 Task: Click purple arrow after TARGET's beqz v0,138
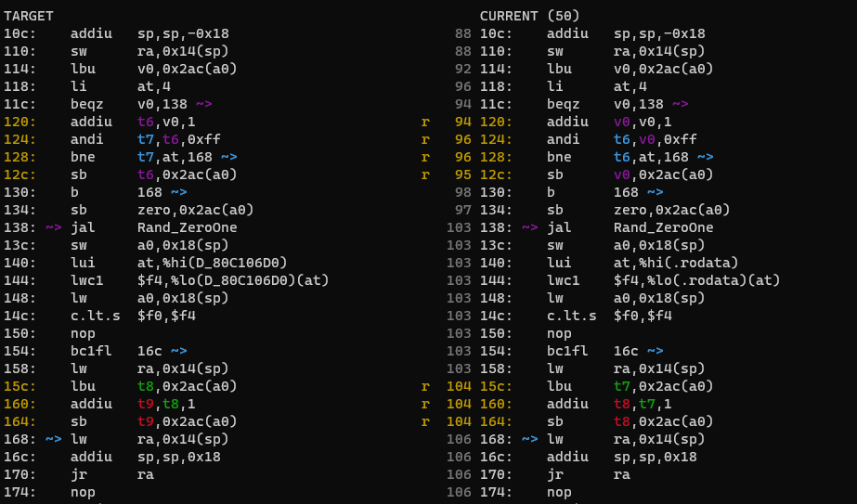tap(203, 104)
